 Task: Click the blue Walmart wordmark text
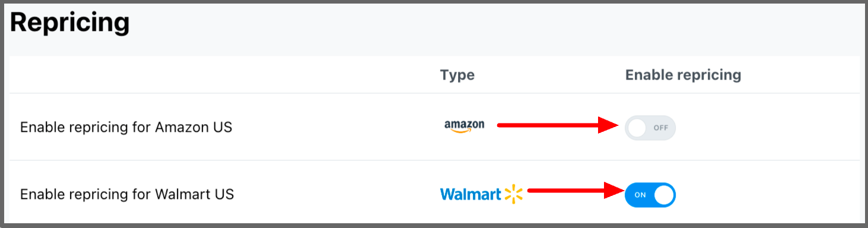(x=471, y=194)
